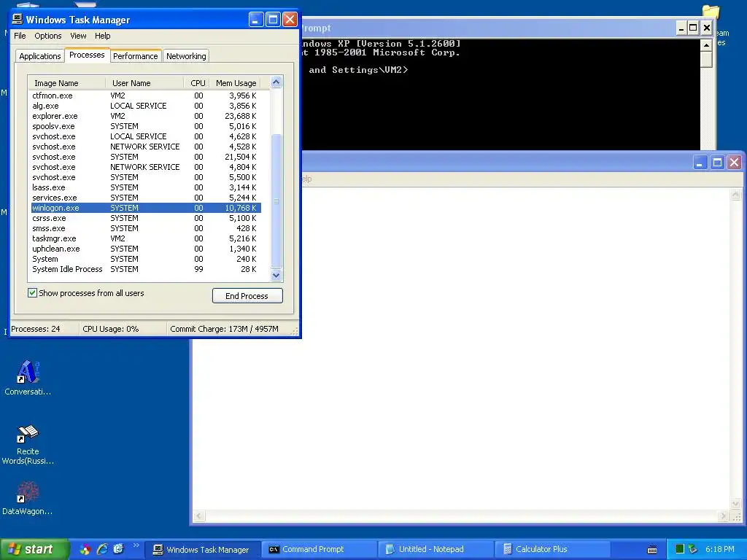This screenshot has width=747, height=560.
Task: Launch Internet Explorer from Quick Launch
Action: [102, 549]
